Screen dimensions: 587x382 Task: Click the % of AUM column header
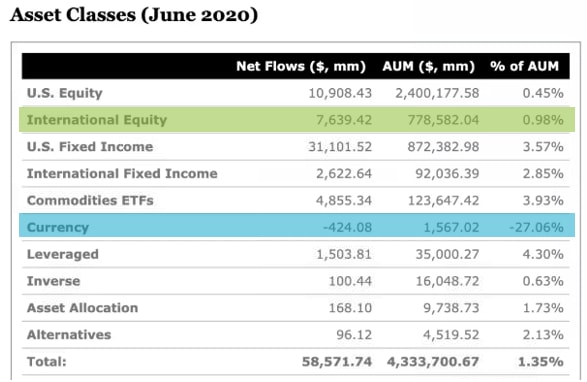pos(524,66)
